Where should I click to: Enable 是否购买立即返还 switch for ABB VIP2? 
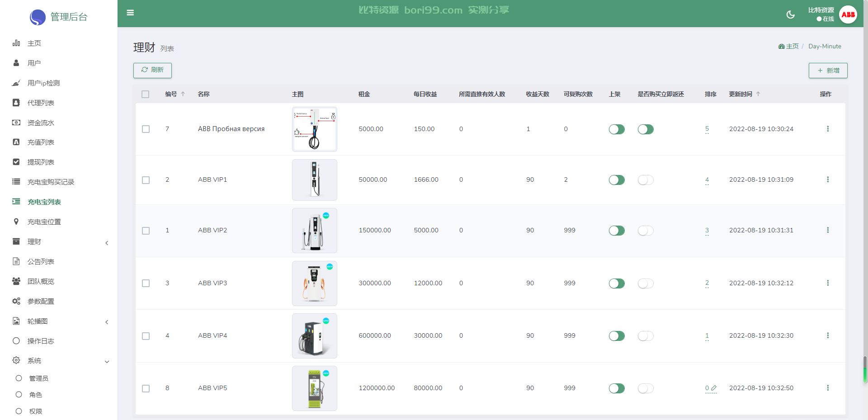click(x=646, y=231)
